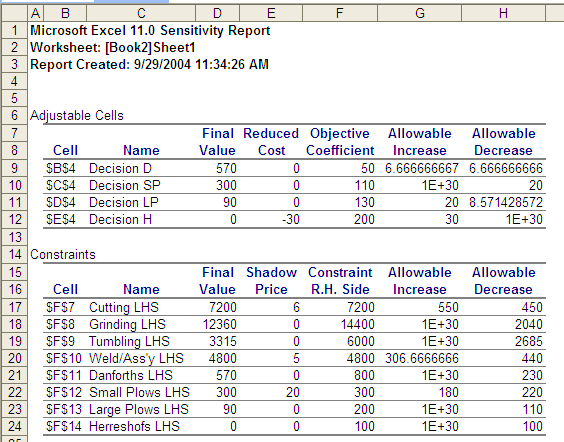Click the '$F$14' cell reference
The width and height of the screenshot is (564, 442).
point(64,426)
